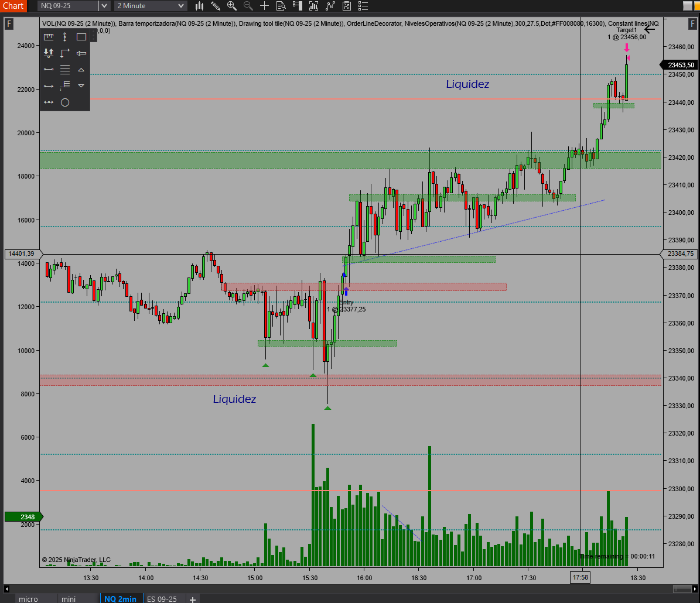Image resolution: width=700 pixels, height=603 pixels.
Task: Open the Data Series icon
Action: [314, 6]
